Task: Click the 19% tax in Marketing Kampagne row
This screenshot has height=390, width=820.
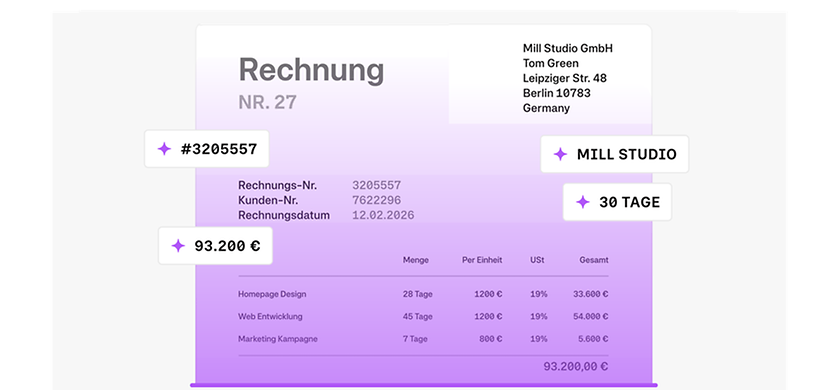Action: pyautogui.click(x=539, y=339)
